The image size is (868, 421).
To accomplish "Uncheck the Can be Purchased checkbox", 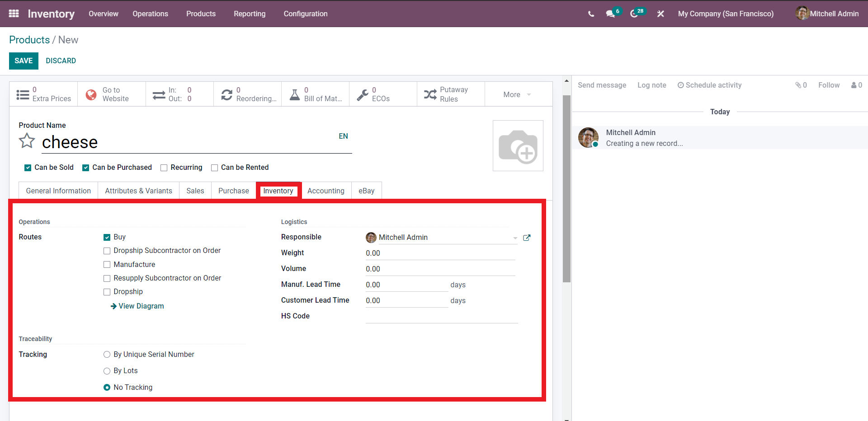I will 85,168.
